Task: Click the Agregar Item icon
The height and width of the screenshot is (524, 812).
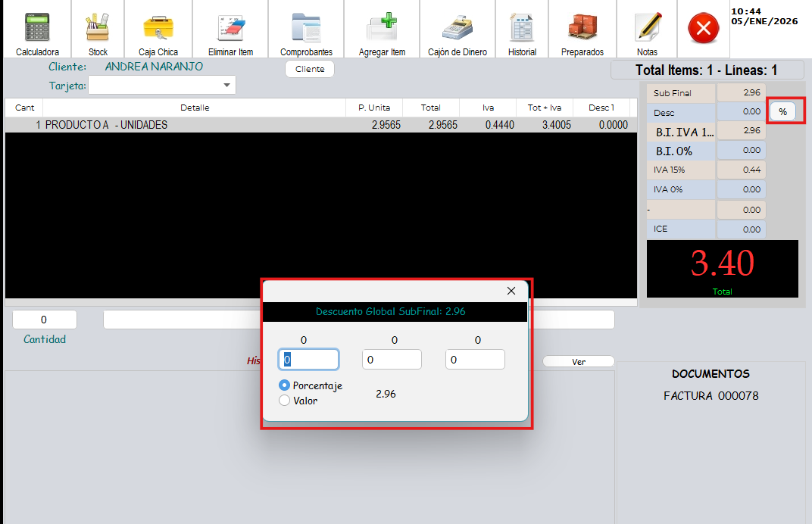Action: click(382, 29)
